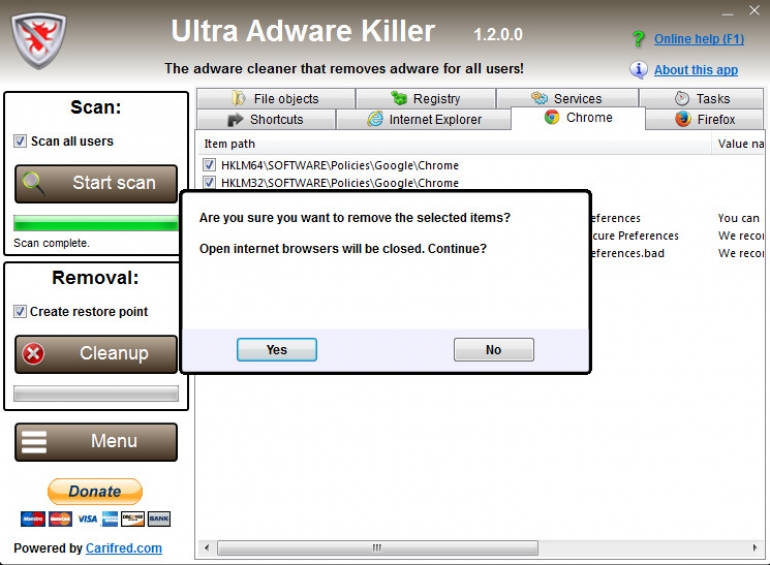The height and width of the screenshot is (565, 770).
Task: Click the green cubes Registry icon
Action: pyautogui.click(x=399, y=98)
